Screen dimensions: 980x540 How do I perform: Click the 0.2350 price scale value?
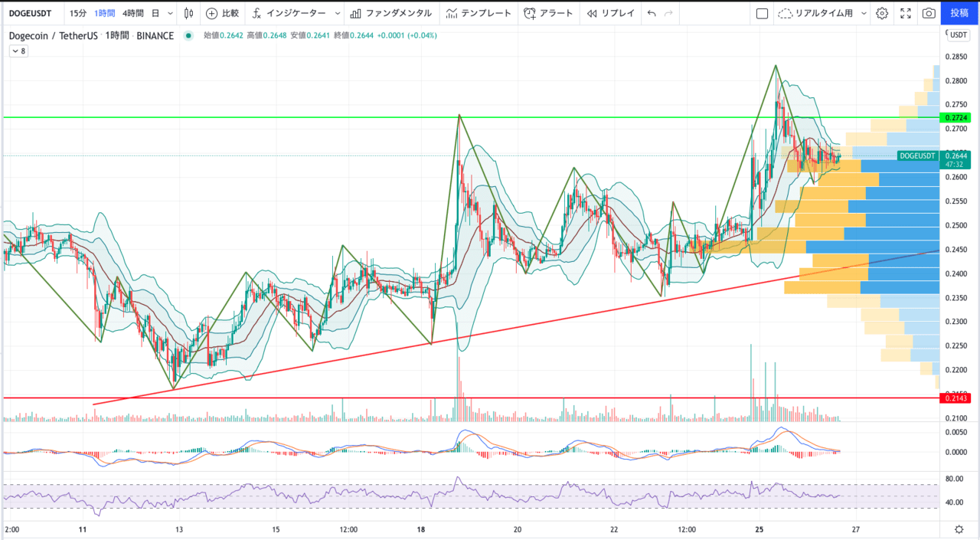955,298
